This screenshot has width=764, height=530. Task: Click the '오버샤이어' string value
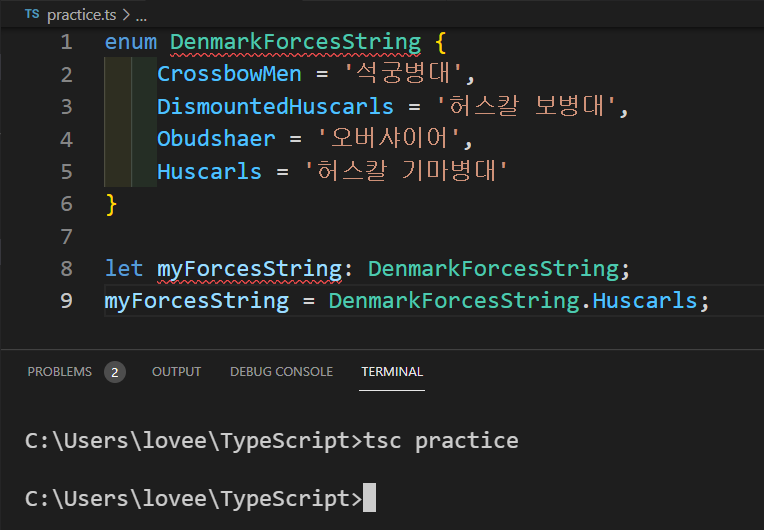coord(389,138)
